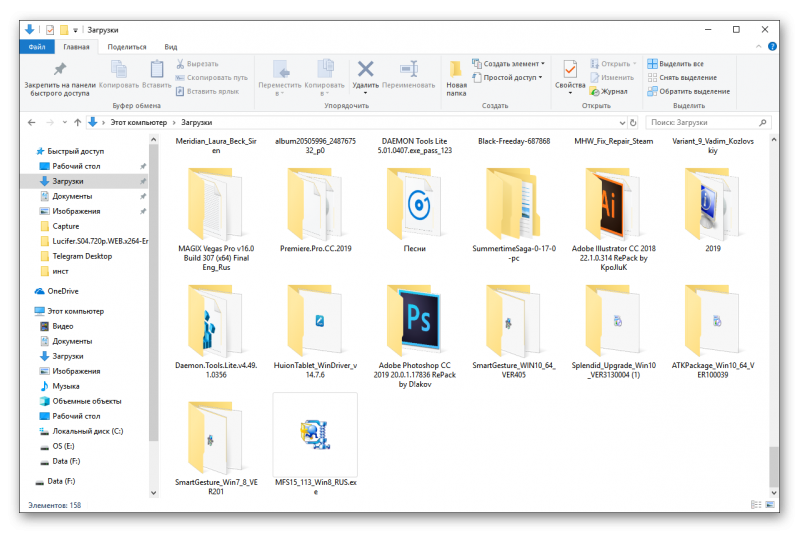Open Объемные объекты in sidebar
Viewport: 800px width, 533px height.
click(x=86, y=401)
